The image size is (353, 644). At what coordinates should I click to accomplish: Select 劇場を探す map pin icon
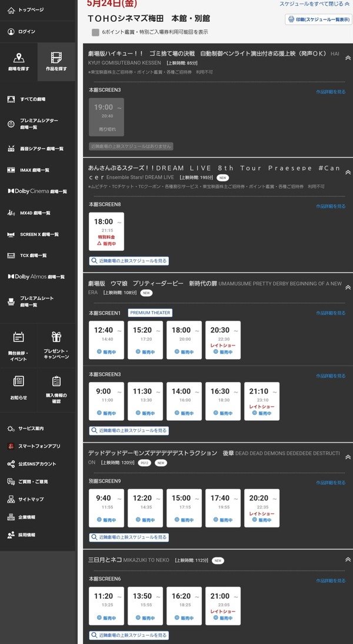click(18, 58)
